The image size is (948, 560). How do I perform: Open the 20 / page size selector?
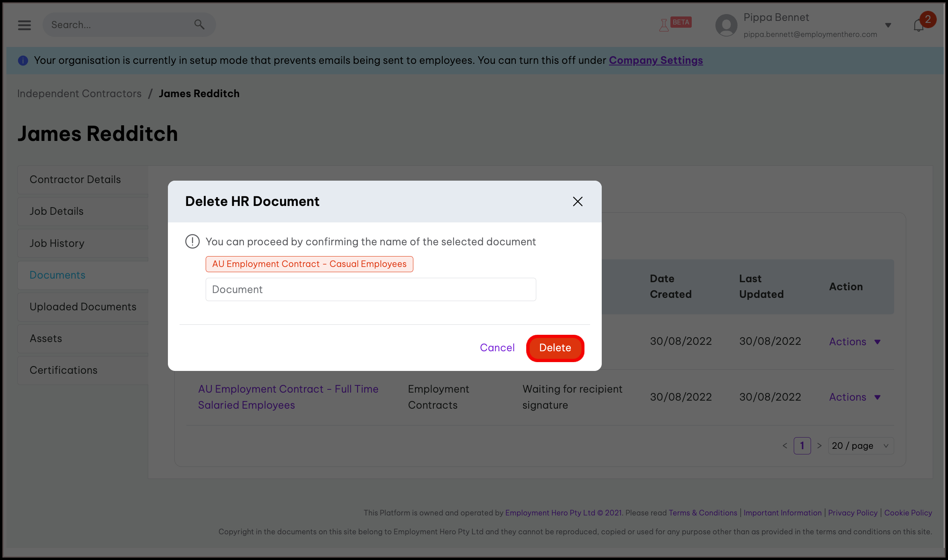click(860, 446)
